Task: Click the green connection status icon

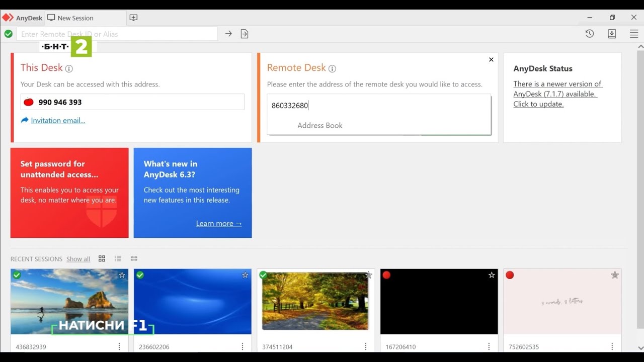Action: (9, 34)
